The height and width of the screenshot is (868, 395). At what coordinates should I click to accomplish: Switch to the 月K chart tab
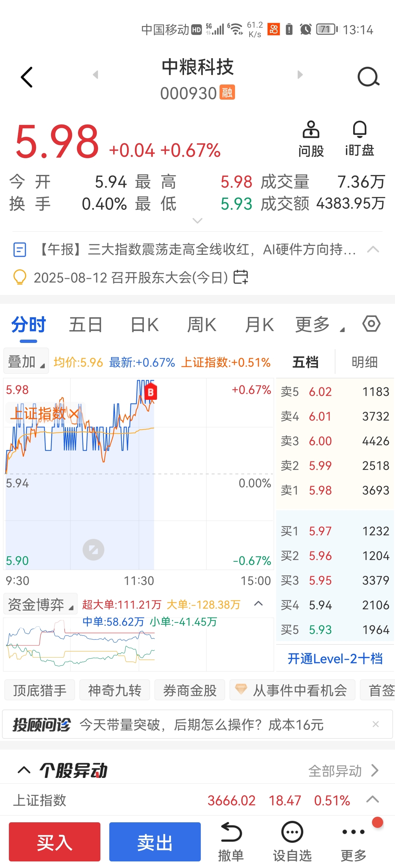coord(259,325)
